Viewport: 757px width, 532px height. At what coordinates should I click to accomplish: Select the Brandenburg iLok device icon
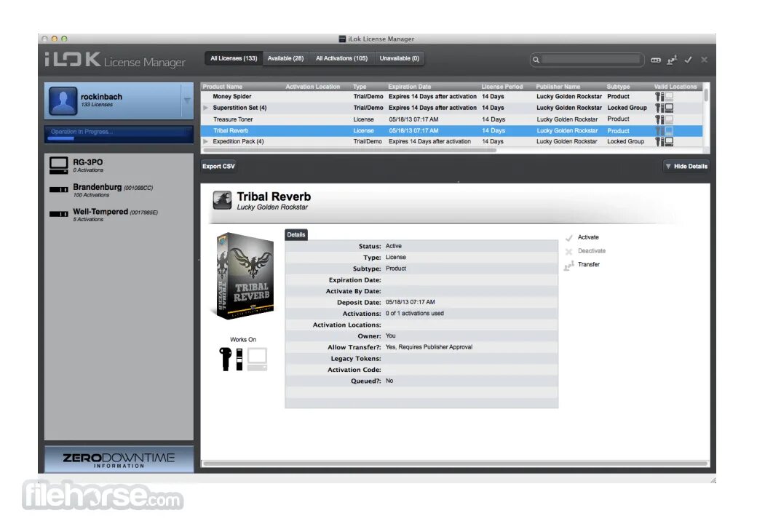tap(59, 190)
